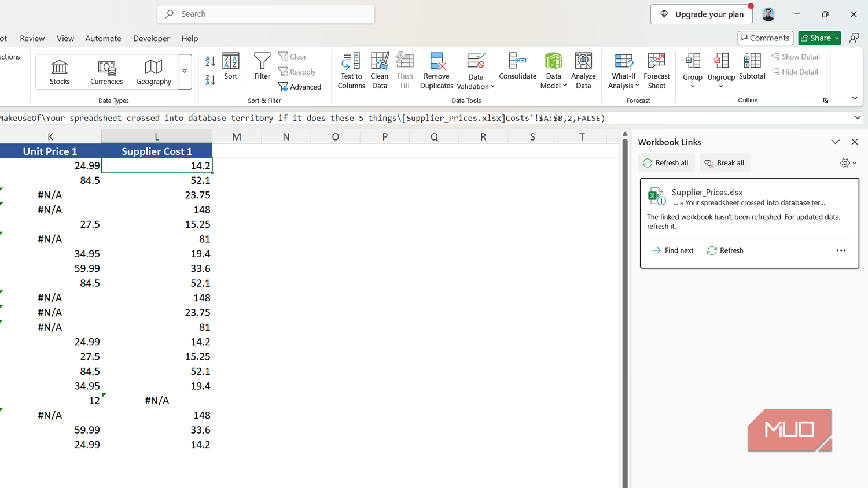Open Advanced filter options
This screenshot has height=488, width=868.
[x=300, y=87]
